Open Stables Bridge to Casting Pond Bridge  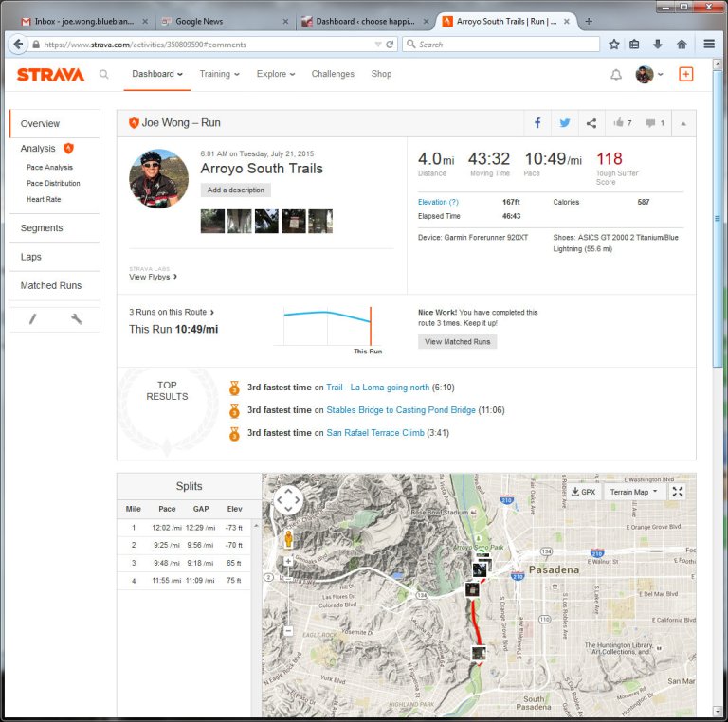(401, 409)
